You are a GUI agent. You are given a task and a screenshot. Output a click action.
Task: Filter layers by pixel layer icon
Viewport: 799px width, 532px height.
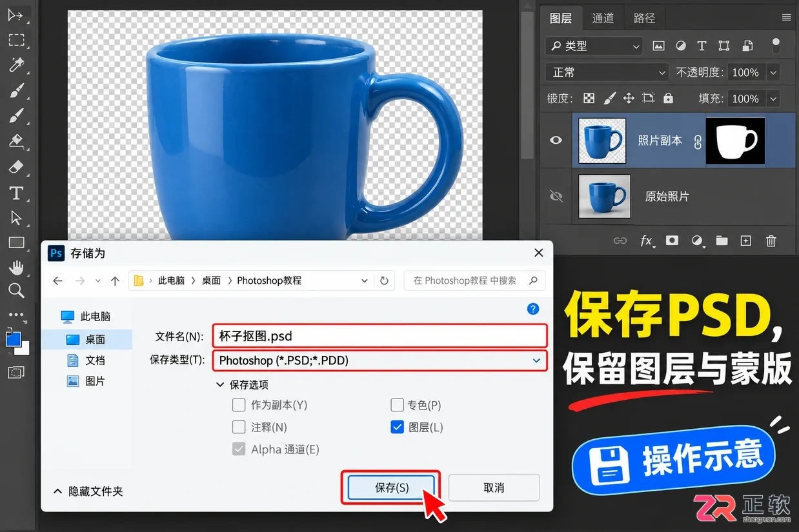pos(658,46)
